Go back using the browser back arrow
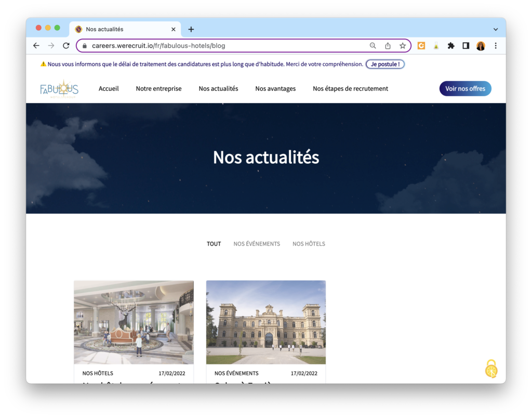This screenshot has width=532, height=418. coord(36,46)
